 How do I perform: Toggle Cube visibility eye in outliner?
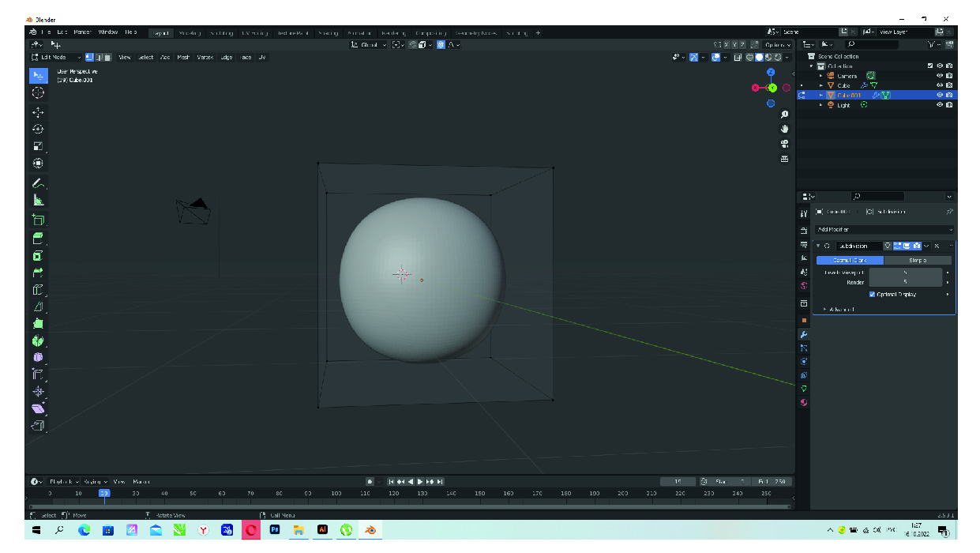pos(939,85)
